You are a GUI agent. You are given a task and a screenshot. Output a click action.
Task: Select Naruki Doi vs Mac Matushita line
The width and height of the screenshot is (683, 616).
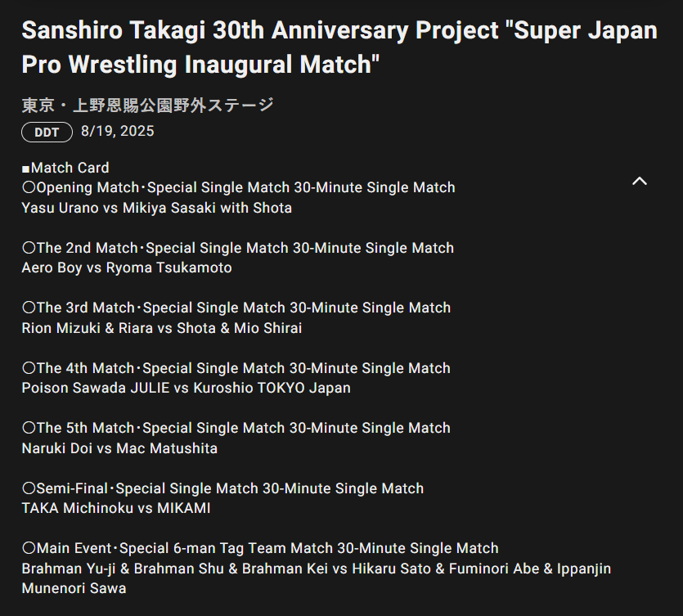coord(119,448)
